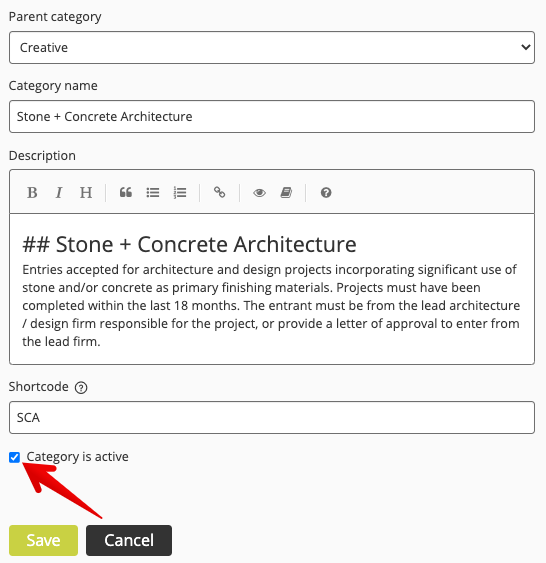The height and width of the screenshot is (563, 546).
Task: Open the markdown guide book icon
Action: pos(286,193)
